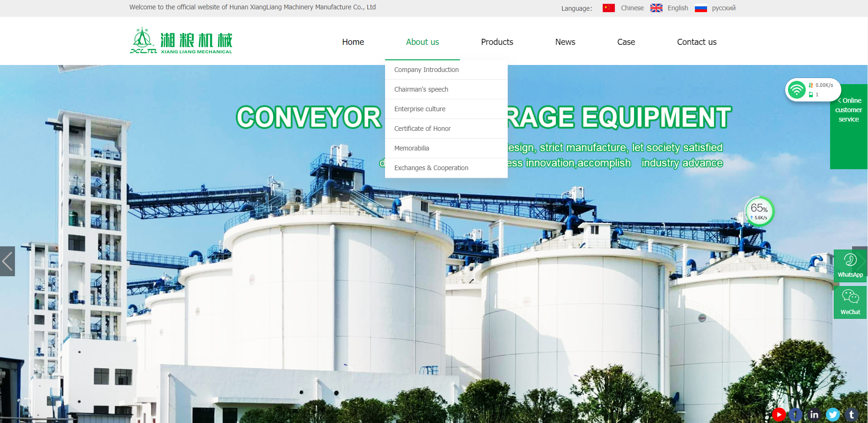Switch language to Chinese
The image size is (868, 423).
point(632,8)
